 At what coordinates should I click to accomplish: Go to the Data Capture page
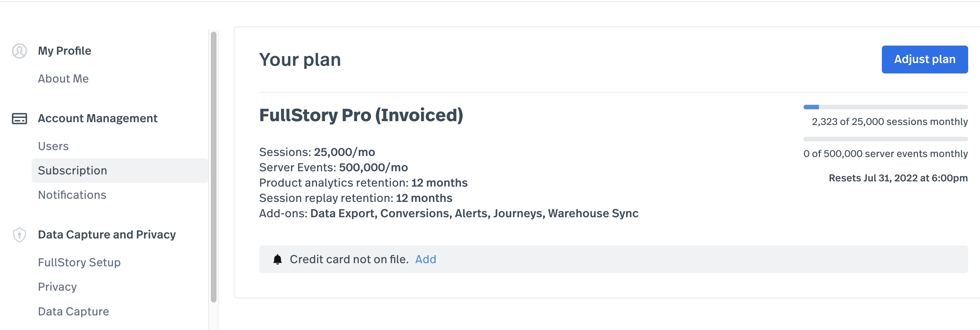(x=73, y=311)
